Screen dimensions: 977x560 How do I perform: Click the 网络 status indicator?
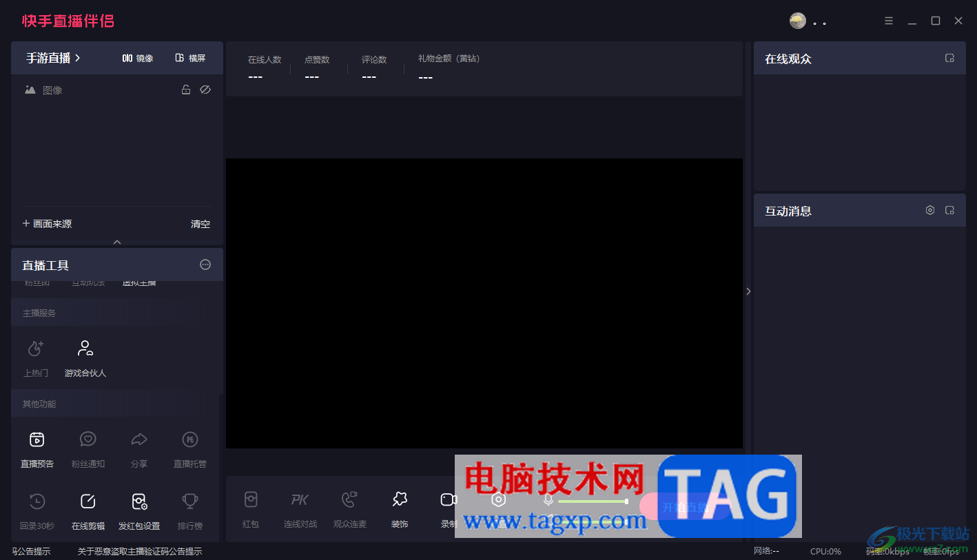pos(766,551)
